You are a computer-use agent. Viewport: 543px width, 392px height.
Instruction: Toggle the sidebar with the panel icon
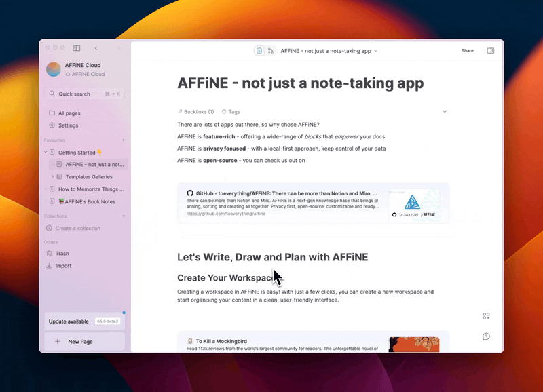pyautogui.click(x=77, y=48)
